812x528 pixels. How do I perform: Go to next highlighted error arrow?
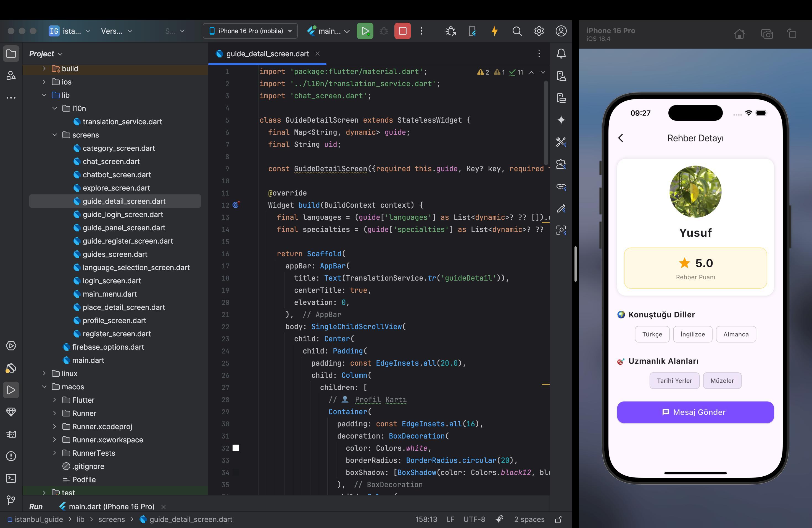(x=543, y=72)
